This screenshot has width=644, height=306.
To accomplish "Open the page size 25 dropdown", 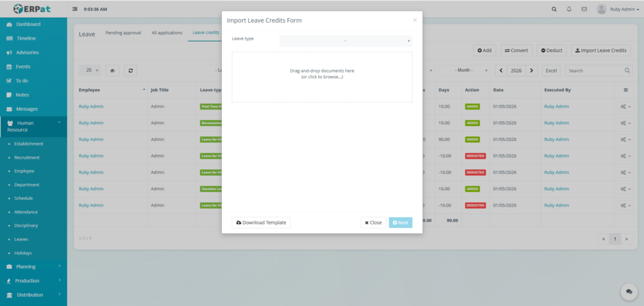I will click(x=89, y=71).
